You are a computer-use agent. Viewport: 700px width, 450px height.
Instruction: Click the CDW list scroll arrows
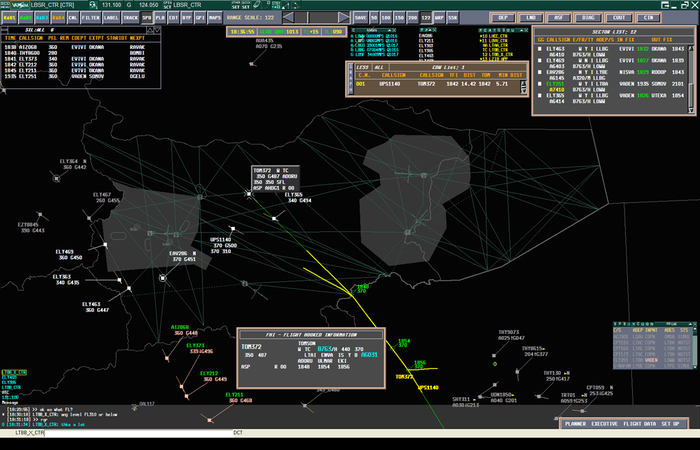[x=524, y=87]
